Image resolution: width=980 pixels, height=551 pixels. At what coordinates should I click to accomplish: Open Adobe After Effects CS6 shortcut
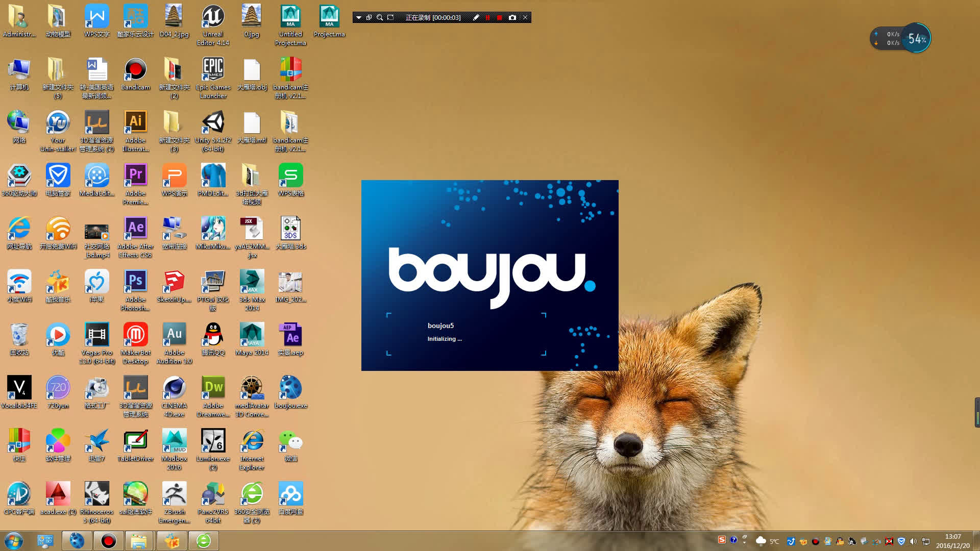point(135,237)
